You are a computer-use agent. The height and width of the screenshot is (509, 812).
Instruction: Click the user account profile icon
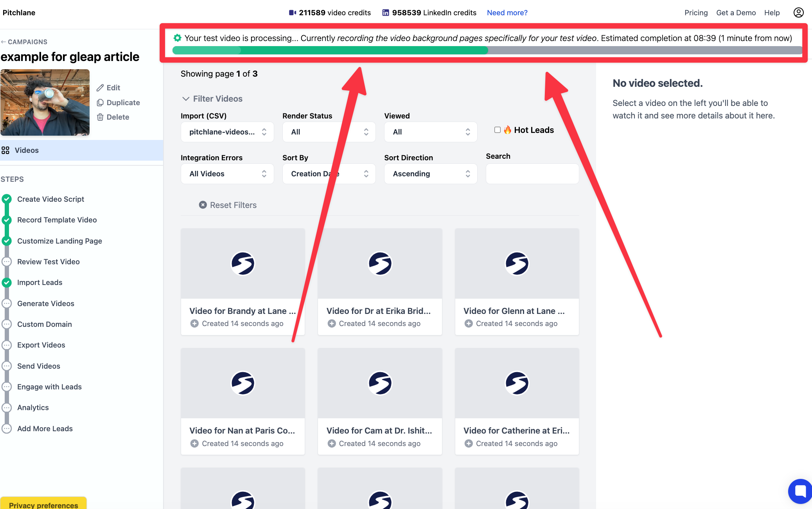798,13
